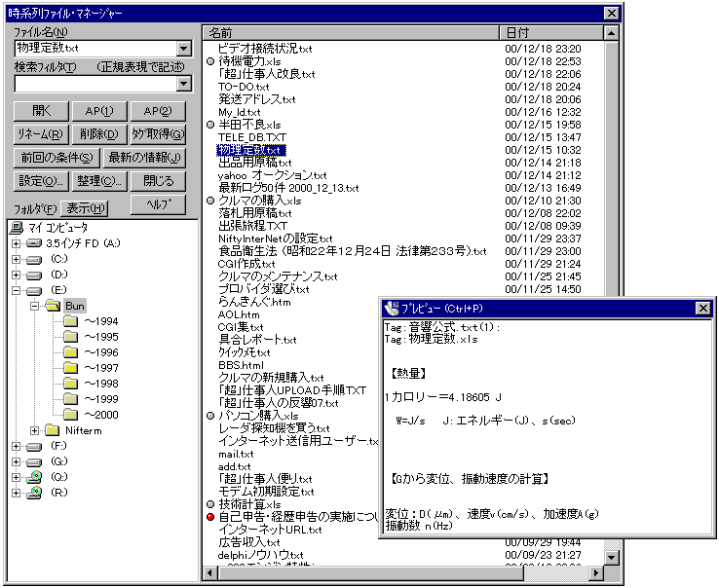719x588 pixels.
Task: Expand the (R:) drive node
Action: [x=16, y=494]
